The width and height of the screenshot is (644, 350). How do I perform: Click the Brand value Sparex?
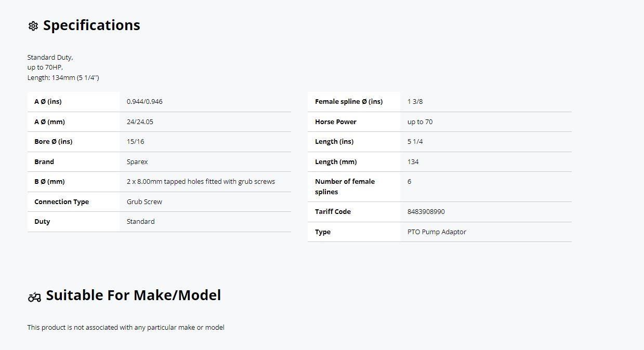pyautogui.click(x=137, y=161)
